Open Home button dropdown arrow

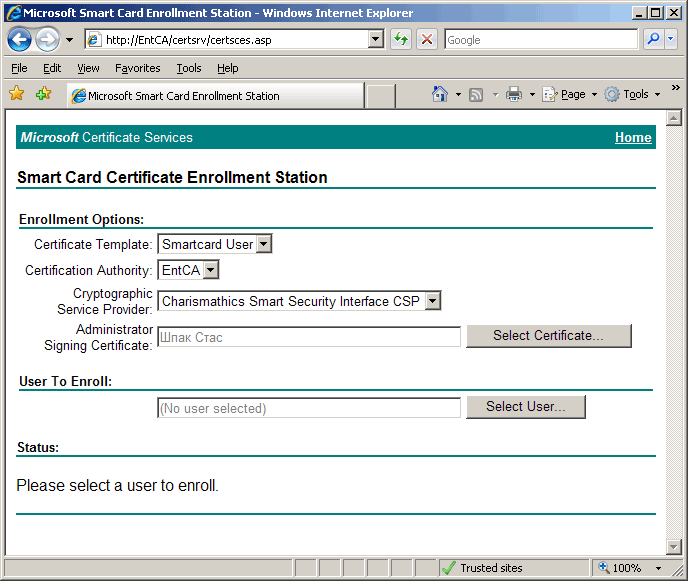(459, 94)
